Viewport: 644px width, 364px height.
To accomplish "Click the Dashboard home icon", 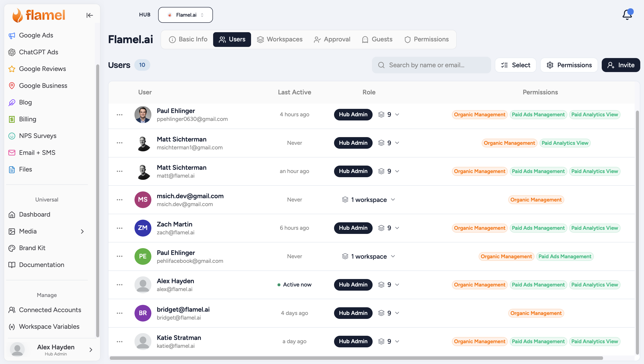I will [x=12, y=215].
